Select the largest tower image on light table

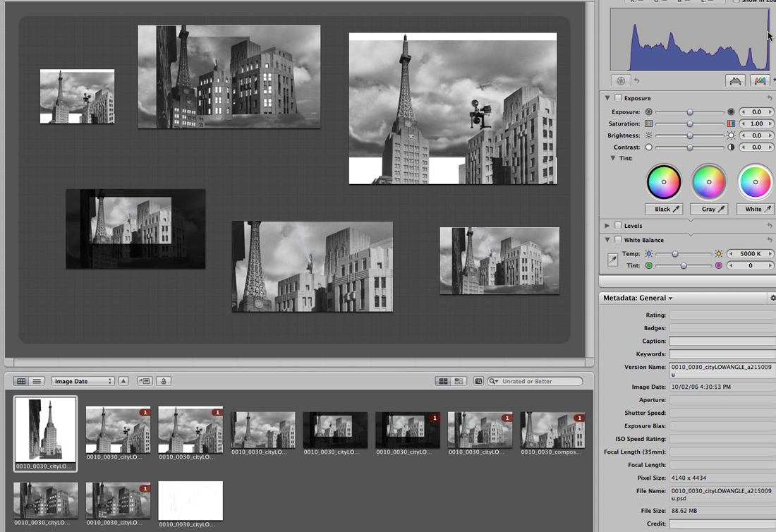tap(453, 109)
